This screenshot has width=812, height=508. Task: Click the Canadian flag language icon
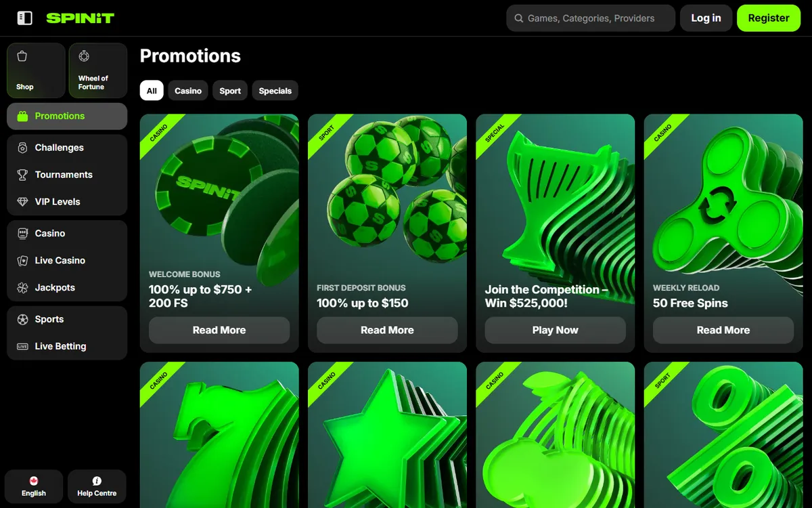click(x=34, y=481)
